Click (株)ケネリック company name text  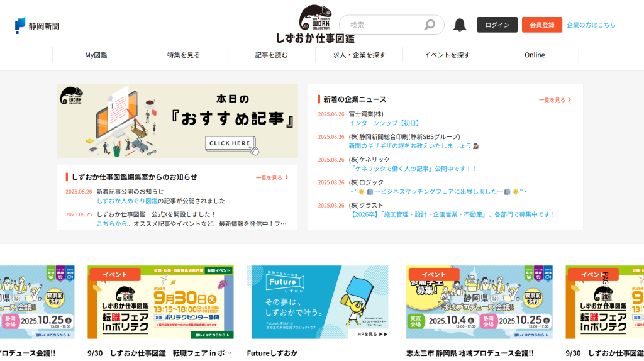pyautogui.click(x=369, y=160)
